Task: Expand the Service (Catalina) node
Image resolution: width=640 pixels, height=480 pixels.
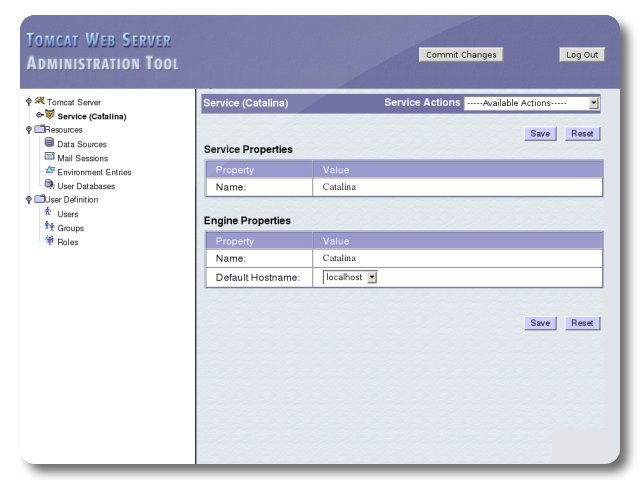Action: [x=39, y=116]
